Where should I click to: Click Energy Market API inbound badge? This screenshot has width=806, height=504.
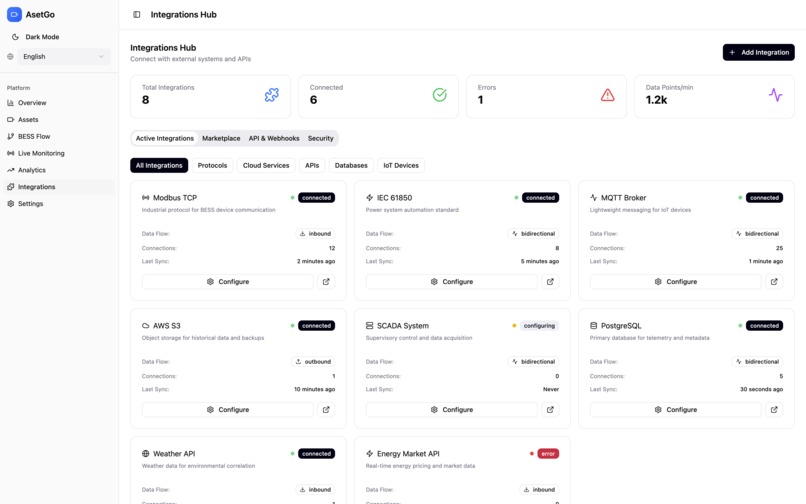[x=539, y=490]
